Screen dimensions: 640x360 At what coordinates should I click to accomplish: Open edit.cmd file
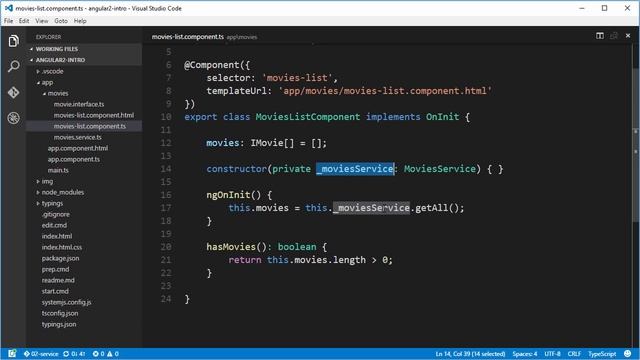coord(54,225)
